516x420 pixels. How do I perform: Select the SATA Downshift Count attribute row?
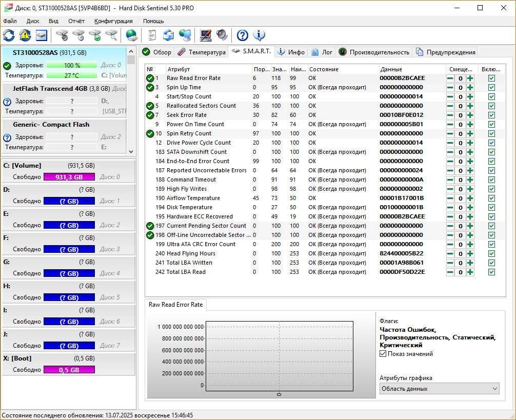point(325,152)
